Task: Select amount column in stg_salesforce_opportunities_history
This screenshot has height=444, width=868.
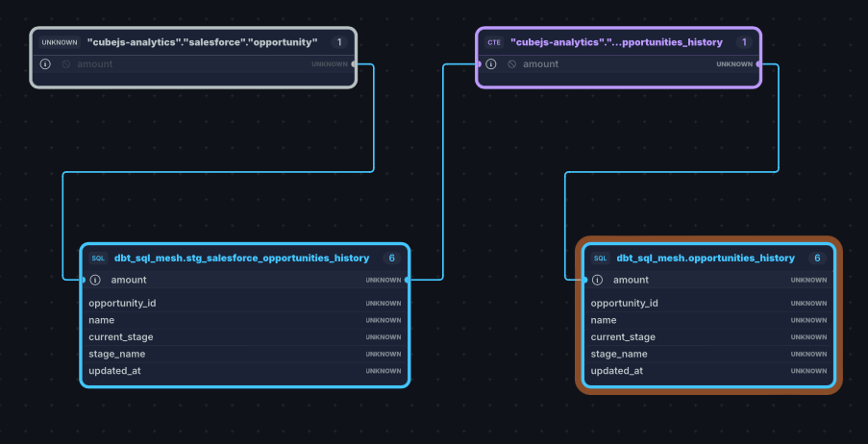Action: tap(245, 280)
